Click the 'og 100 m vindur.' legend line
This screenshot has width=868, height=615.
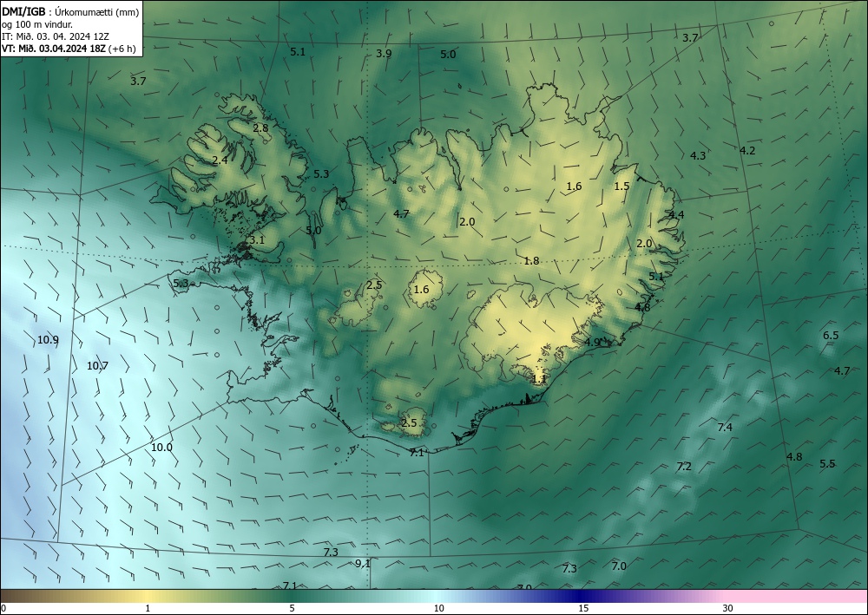pyautogui.click(x=36, y=24)
